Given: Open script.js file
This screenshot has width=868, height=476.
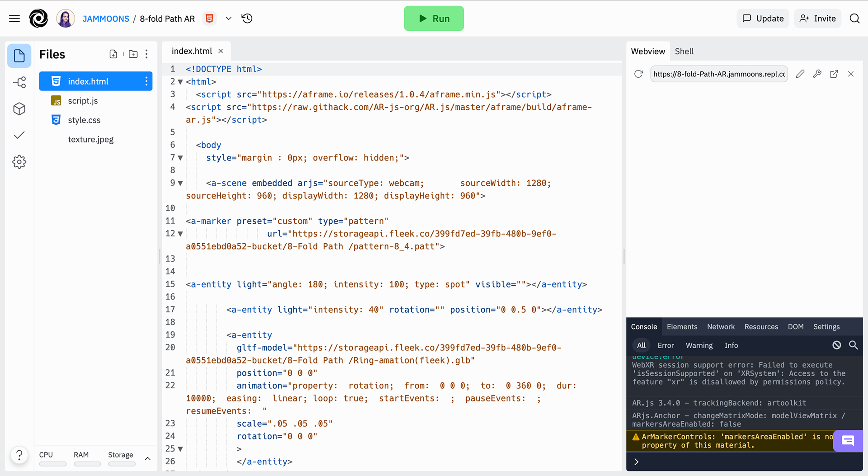Looking at the screenshot, I should coord(83,101).
